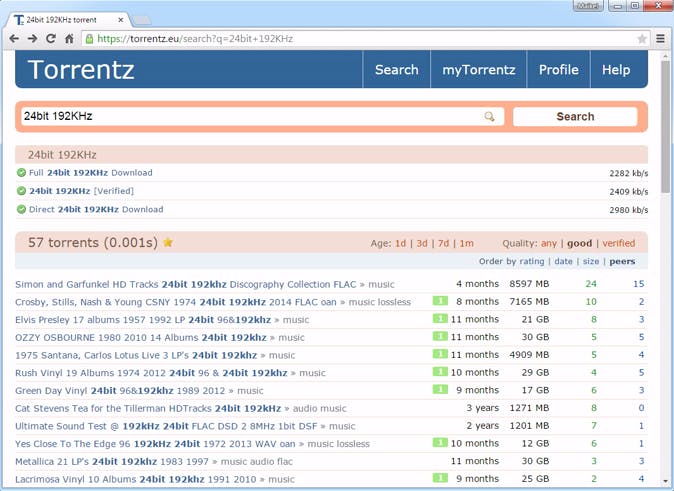The width and height of the screenshot is (674, 491).
Task: Go back with the browser back arrow
Action: [x=14, y=39]
